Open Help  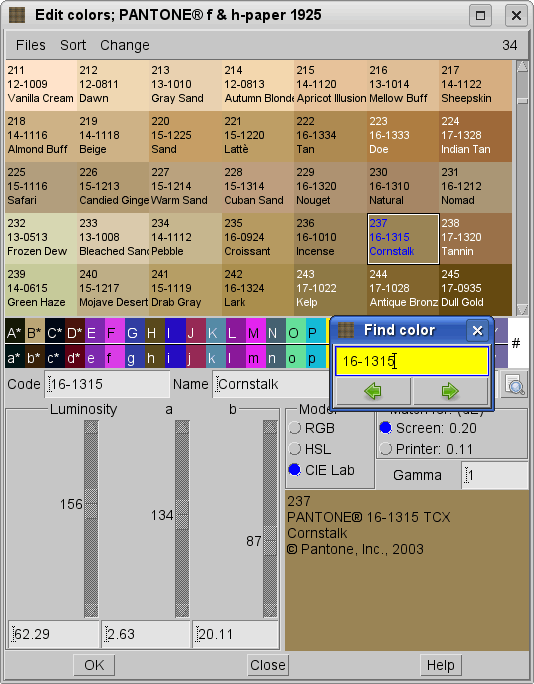(441, 665)
